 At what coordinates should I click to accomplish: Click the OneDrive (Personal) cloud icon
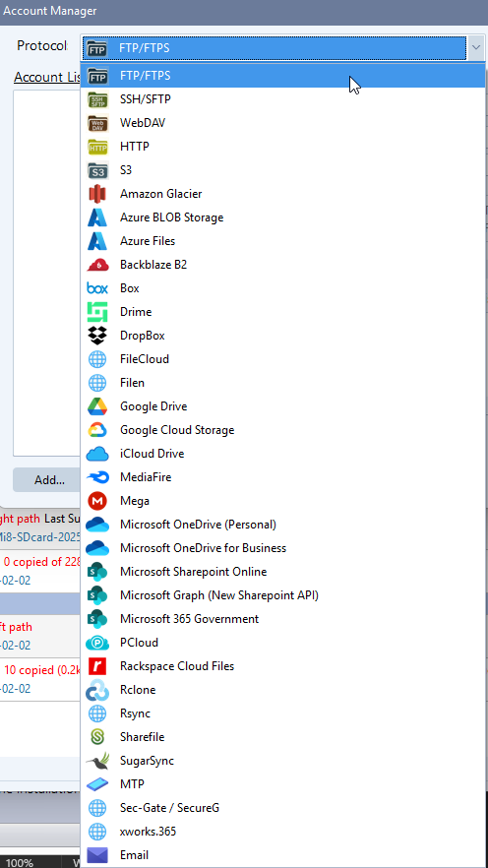click(97, 525)
